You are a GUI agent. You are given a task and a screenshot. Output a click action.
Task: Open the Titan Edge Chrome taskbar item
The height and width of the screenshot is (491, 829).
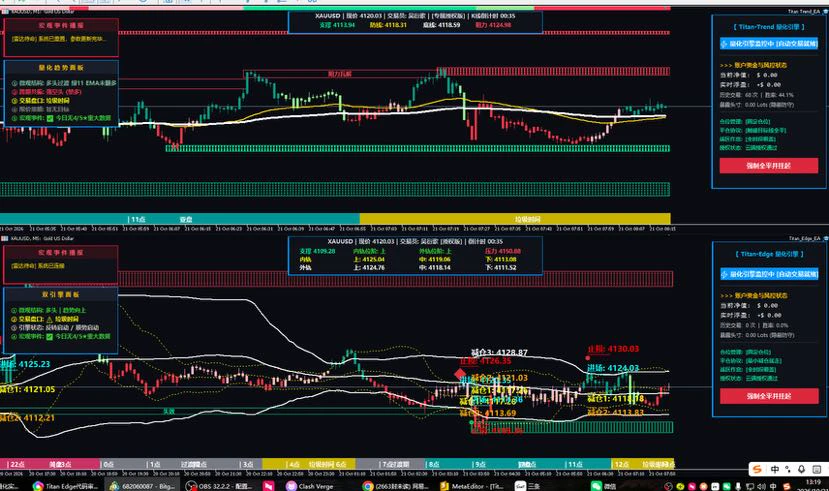pos(66,486)
